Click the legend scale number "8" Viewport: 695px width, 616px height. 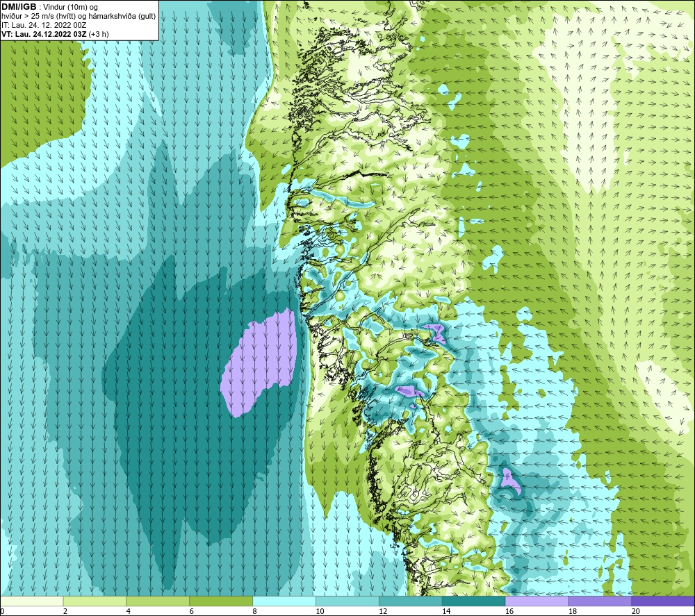pos(254,611)
